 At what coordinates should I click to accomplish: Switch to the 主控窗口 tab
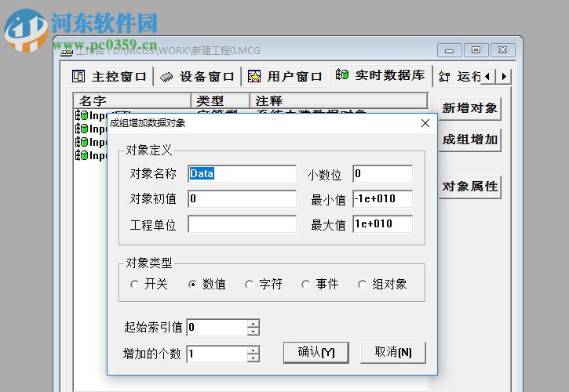(x=110, y=77)
